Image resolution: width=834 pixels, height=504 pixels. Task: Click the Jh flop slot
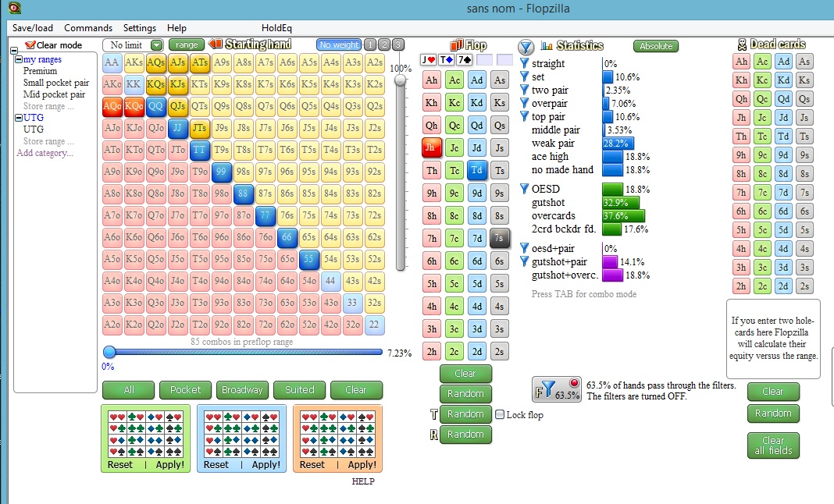pos(428,60)
